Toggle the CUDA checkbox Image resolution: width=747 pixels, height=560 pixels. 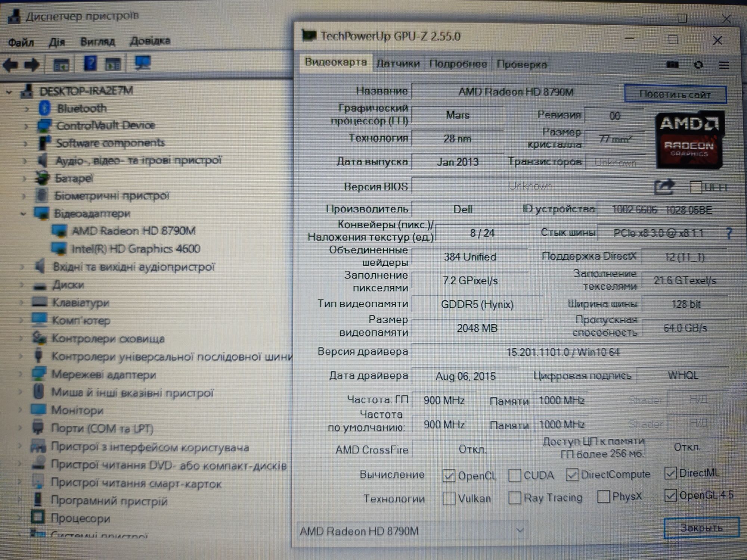tap(515, 475)
